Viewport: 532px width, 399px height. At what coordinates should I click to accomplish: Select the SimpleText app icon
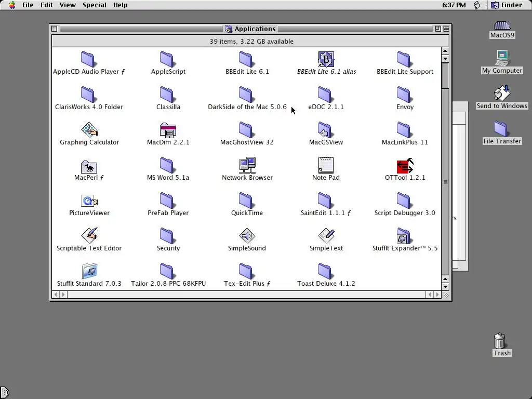pyautogui.click(x=326, y=235)
